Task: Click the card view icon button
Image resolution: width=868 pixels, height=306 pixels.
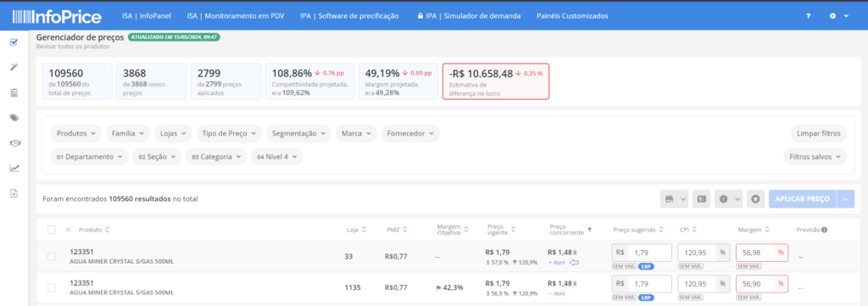Action: [702, 199]
